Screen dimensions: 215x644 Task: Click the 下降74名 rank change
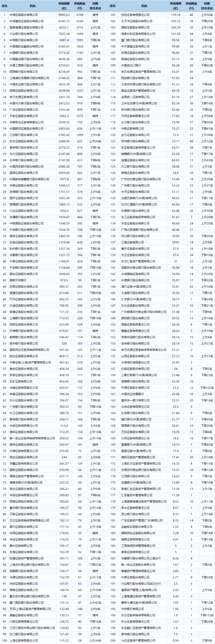tap(207, 533)
